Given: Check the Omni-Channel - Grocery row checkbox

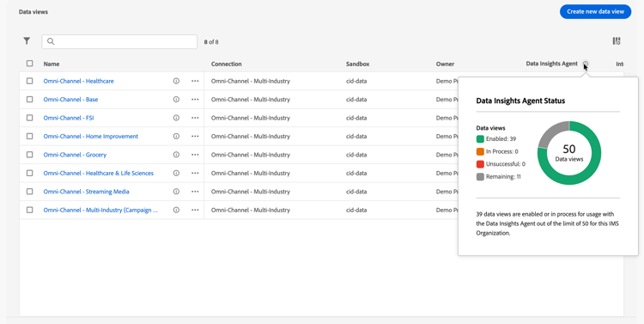Looking at the screenshot, I should (29, 155).
